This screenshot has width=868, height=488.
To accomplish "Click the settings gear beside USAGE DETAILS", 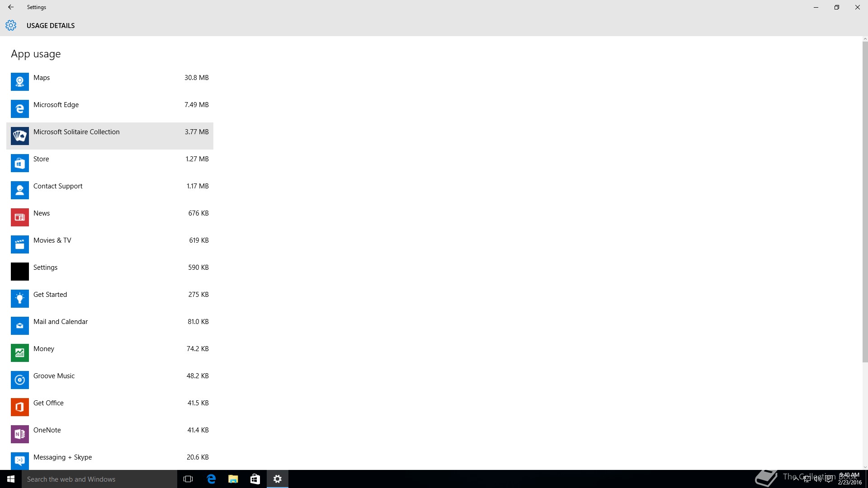I will pos(11,25).
